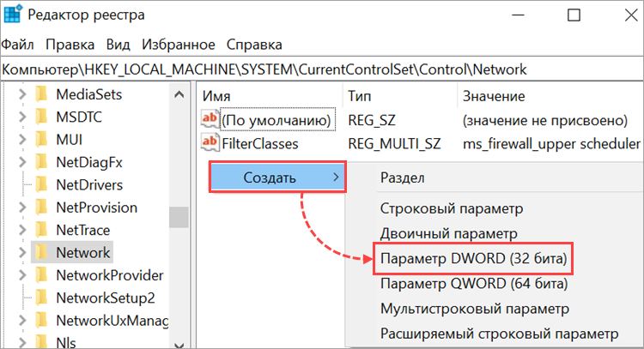Expand the NetTrace tree node

[22, 230]
